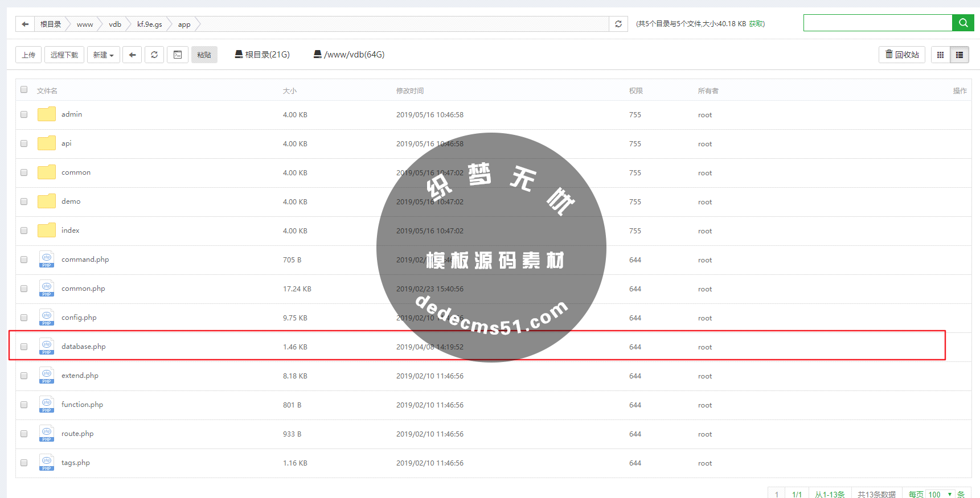
Task: Open the demo folder icon
Action: (x=47, y=201)
